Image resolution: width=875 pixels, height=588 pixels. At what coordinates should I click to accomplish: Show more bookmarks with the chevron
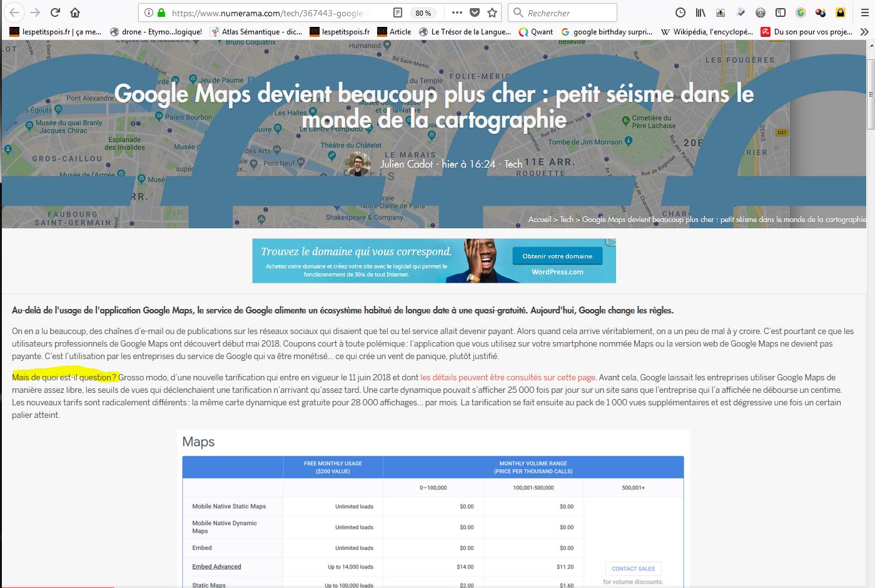tap(864, 32)
